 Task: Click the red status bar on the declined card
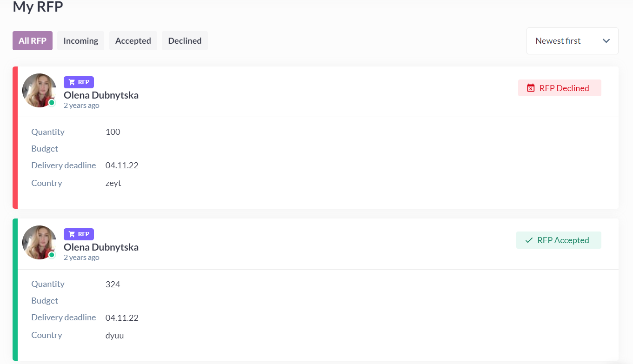click(15, 138)
